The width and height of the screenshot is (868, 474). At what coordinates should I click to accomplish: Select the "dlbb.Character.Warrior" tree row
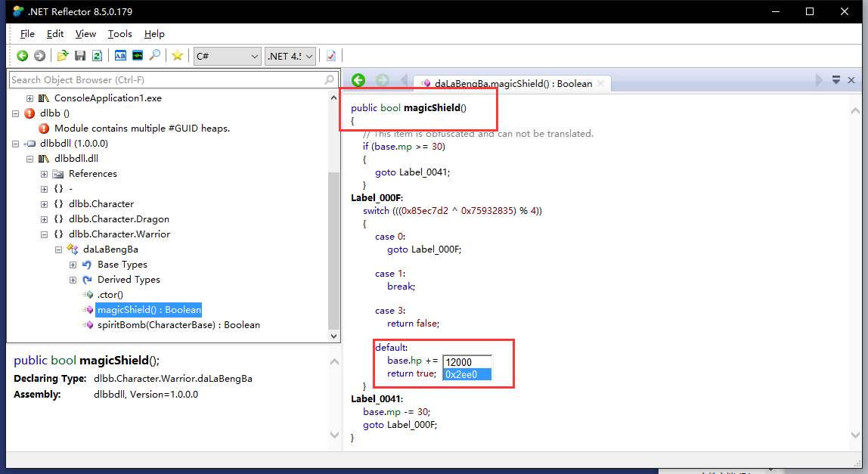pos(119,234)
